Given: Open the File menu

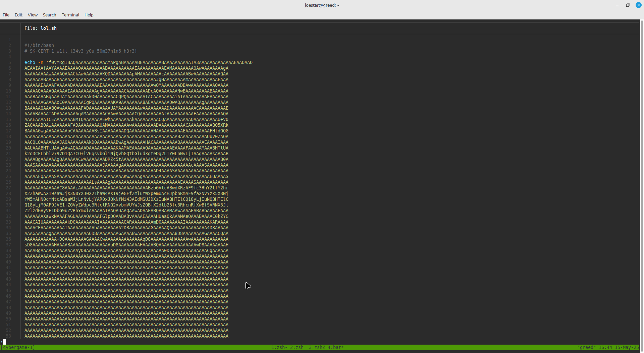Looking at the screenshot, I should pos(6,15).
